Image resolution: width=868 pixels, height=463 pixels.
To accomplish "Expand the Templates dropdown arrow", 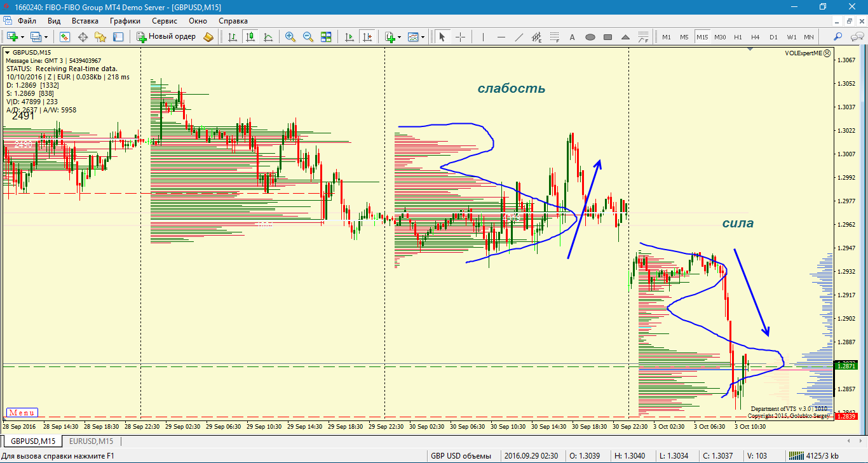I will 423,37.
